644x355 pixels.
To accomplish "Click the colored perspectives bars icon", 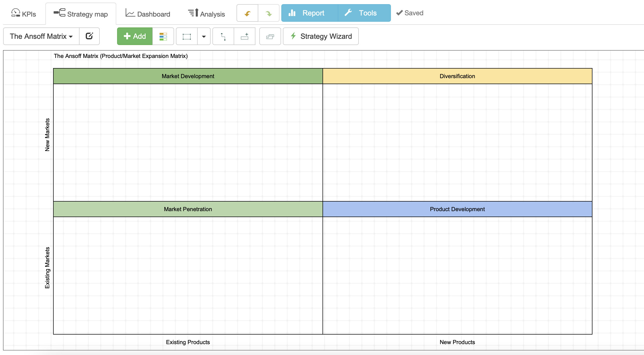I will click(x=163, y=36).
